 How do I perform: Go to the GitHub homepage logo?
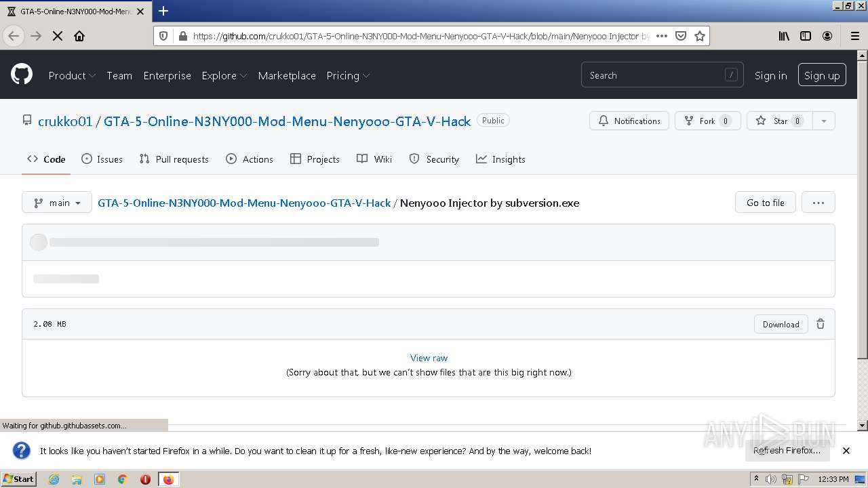click(x=22, y=75)
